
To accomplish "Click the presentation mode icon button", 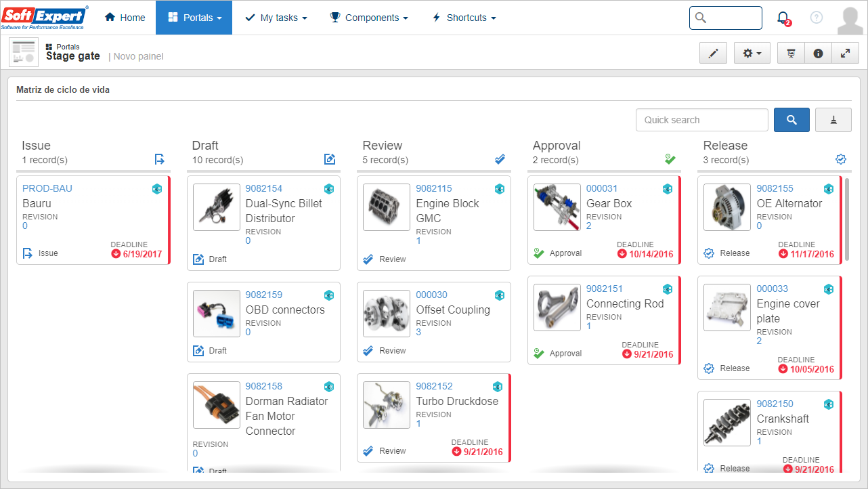I will point(791,53).
